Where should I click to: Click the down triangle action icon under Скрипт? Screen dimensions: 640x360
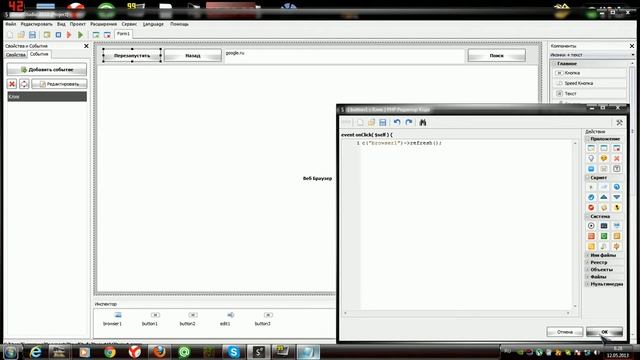tap(617, 197)
